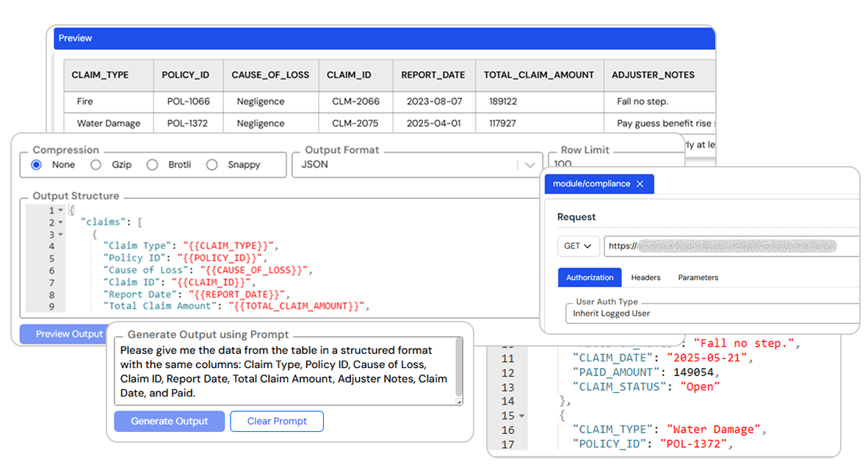Click the Generate Output button
The width and height of the screenshot is (868, 473).
[x=169, y=421]
